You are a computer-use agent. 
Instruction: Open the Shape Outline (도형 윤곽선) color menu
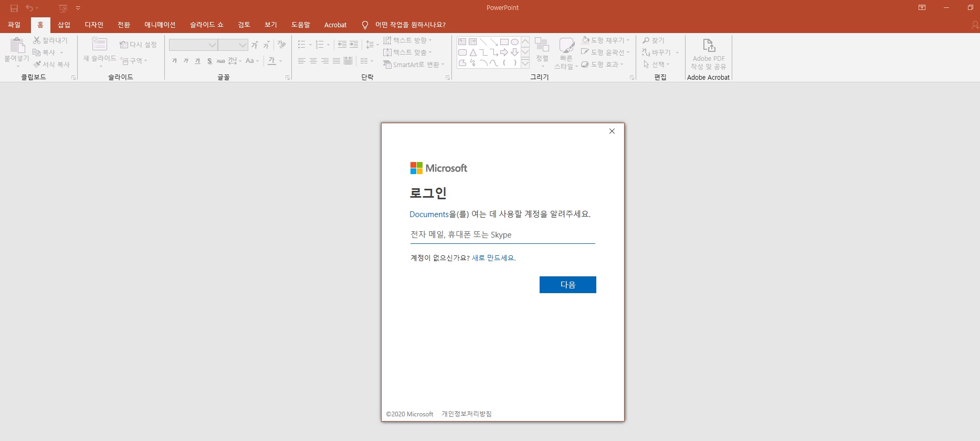click(606, 52)
